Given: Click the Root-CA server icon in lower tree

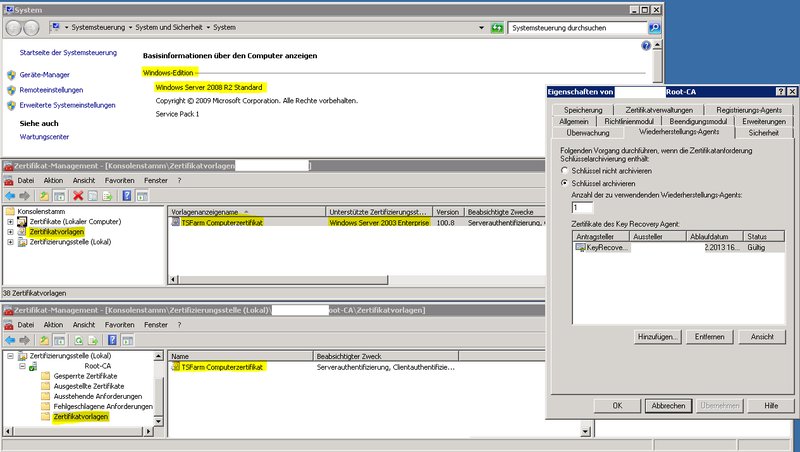Looking at the screenshot, I should point(33,366).
